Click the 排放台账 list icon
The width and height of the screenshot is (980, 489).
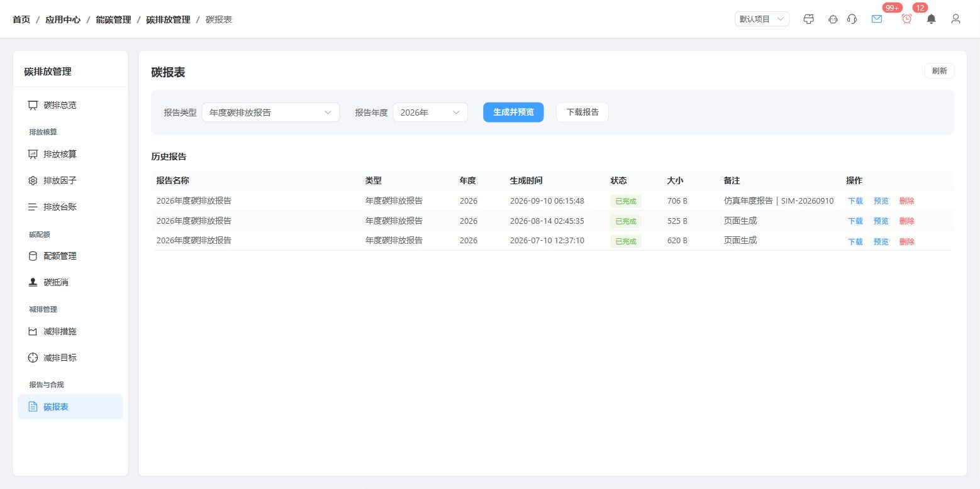click(33, 207)
